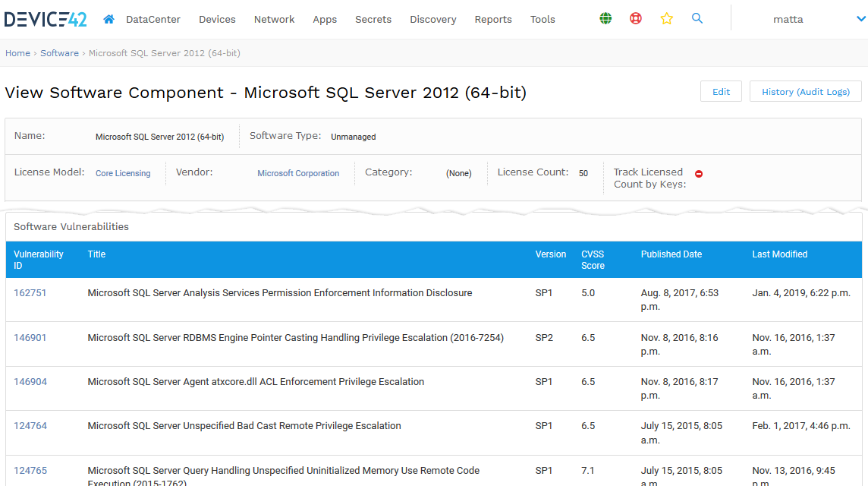Click the Edit button
The width and height of the screenshot is (868, 486).
pos(721,91)
